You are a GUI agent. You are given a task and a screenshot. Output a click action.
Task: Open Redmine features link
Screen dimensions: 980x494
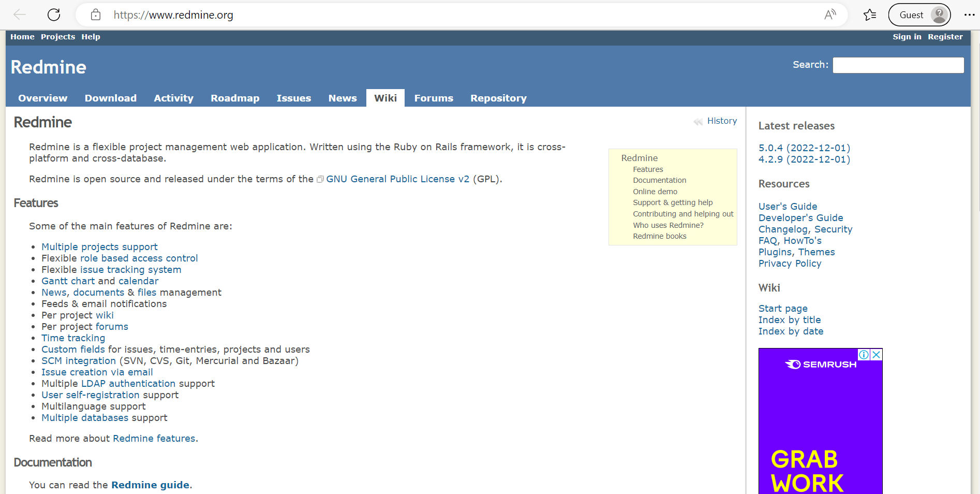(x=154, y=439)
